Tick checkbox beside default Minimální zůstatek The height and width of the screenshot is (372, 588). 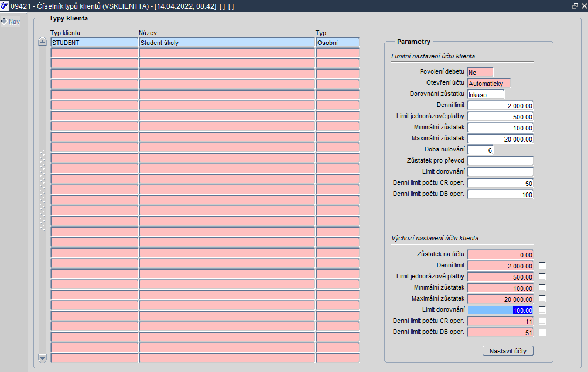click(542, 288)
